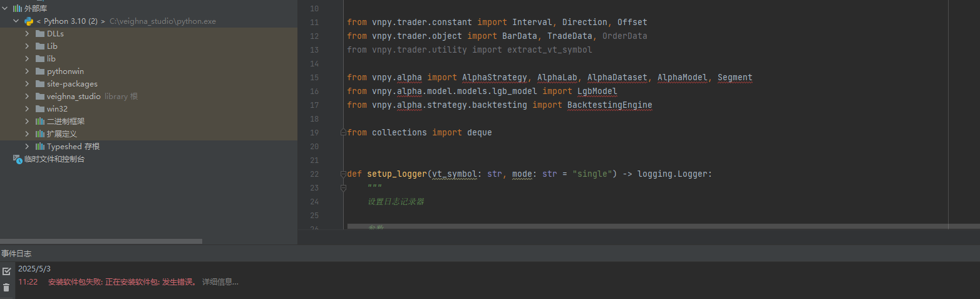This screenshot has width=980, height=299.
Task: Expand the veighna_studio folder arrow
Action: 28,97
